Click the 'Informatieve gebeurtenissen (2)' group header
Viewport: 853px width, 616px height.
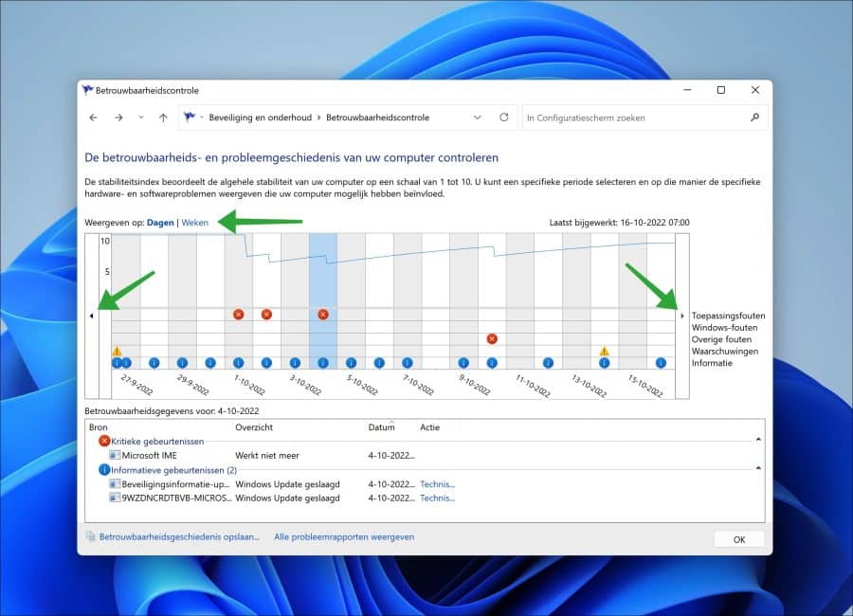(x=173, y=470)
